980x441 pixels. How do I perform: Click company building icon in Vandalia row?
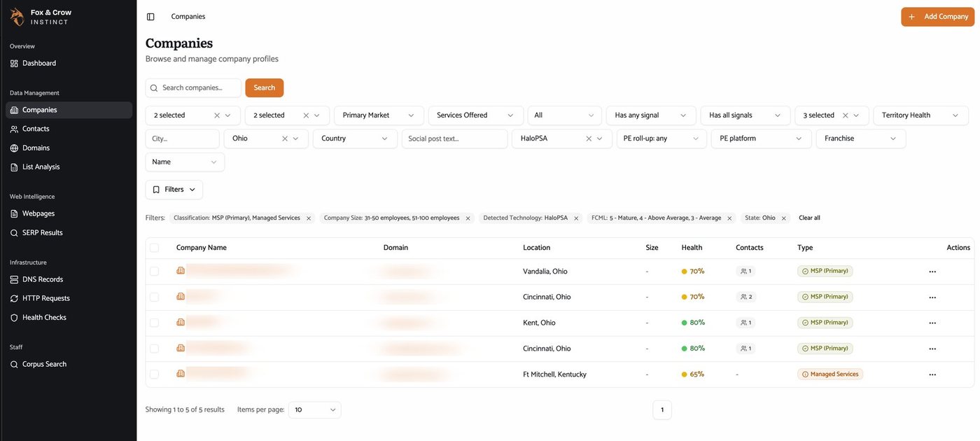[x=181, y=271]
